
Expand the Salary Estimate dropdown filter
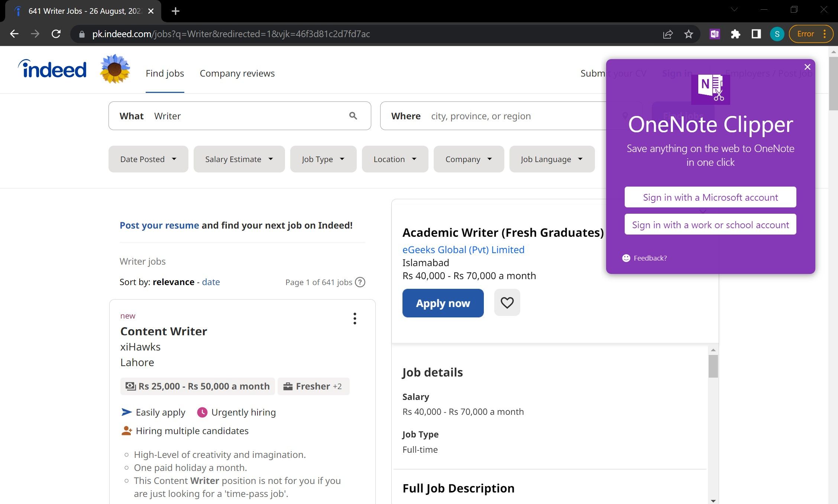[x=238, y=159]
